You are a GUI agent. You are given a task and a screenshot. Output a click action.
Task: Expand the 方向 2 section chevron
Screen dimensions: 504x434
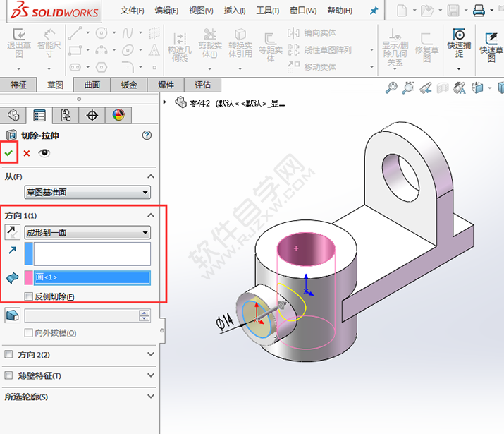(x=151, y=354)
